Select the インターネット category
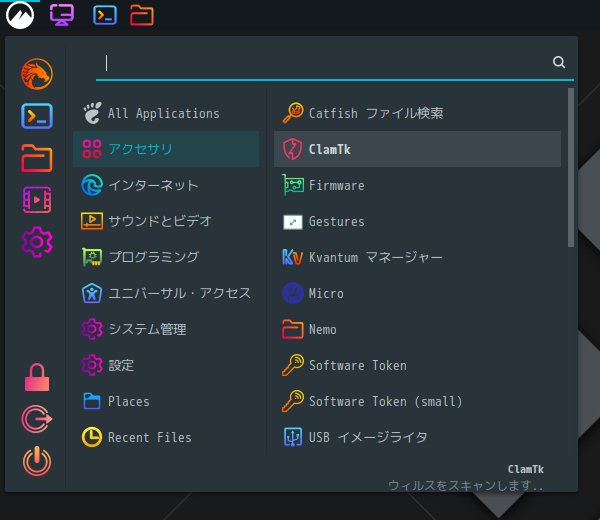The width and height of the screenshot is (600, 520). 166,185
